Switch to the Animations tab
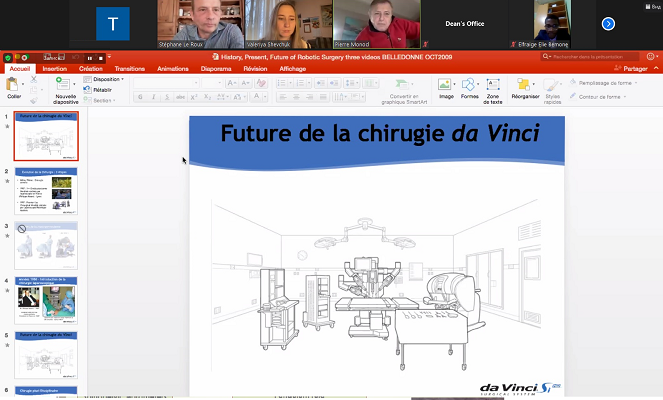 pyautogui.click(x=173, y=68)
